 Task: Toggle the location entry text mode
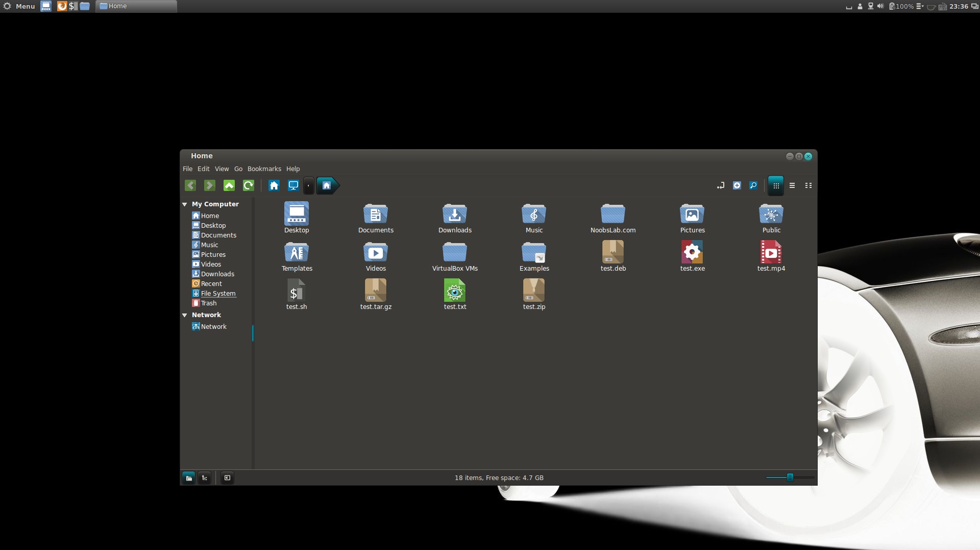pos(721,185)
